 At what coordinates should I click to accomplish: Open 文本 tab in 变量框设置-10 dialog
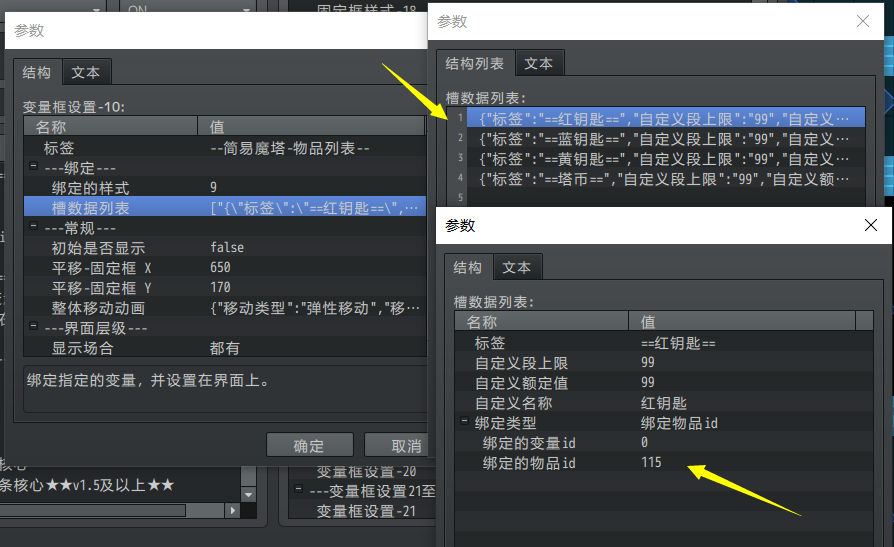click(86, 73)
